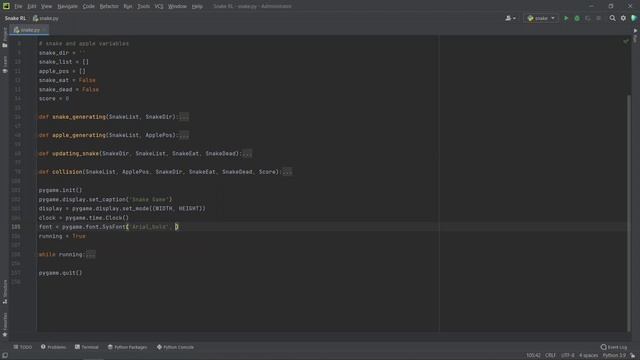Click the read-only lock icon in status bar
The image size is (640, 360).
click(x=633, y=356)
